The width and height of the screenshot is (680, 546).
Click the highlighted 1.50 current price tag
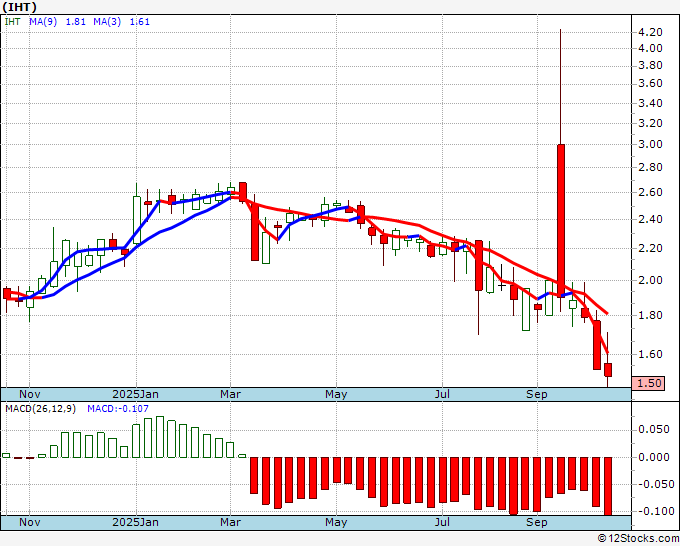point(648,383)
